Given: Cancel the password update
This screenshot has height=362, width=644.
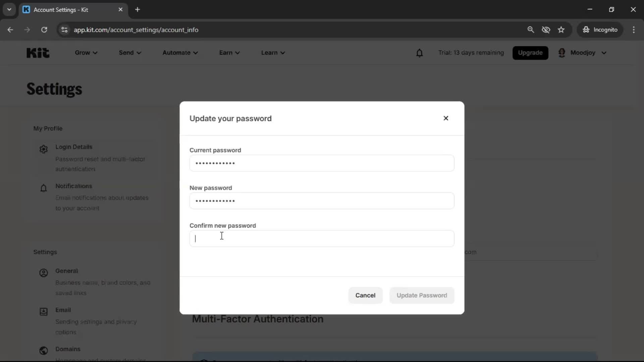Looking at the screenshot, I should [x=365, y=295].
